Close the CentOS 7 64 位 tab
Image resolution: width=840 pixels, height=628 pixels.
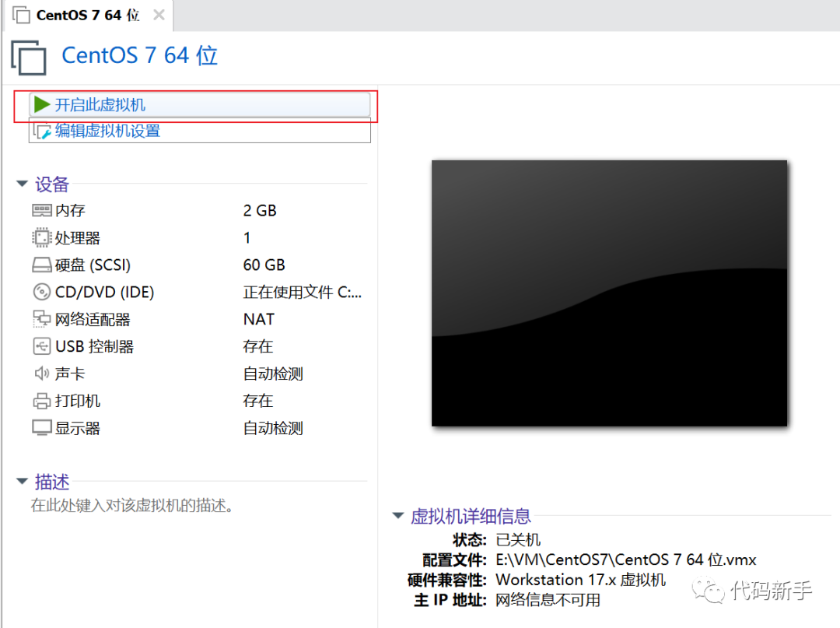click(159, 15)
